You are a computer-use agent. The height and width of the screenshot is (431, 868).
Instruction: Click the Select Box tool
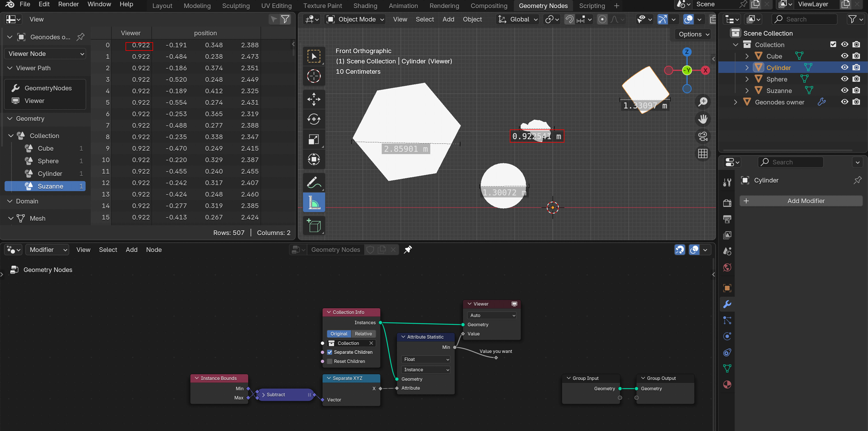pyautogui.click(x=314, y=56)
